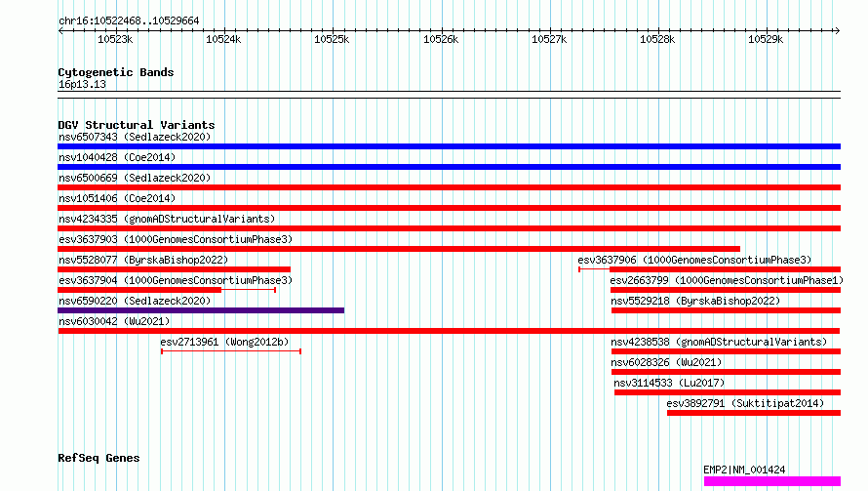868x491 pixels.
Task: Open esv3637904 (1000GenomesConsortiumPhase3) label
Action: click(176, 280)
